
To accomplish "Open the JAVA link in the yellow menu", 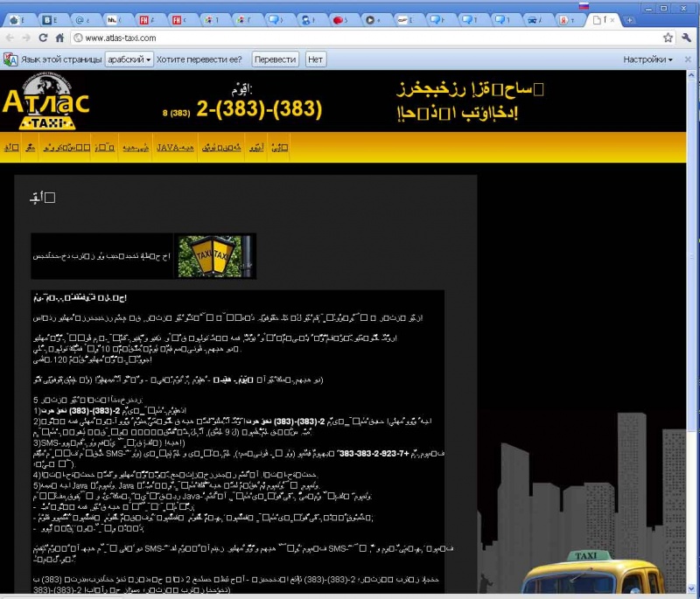I will (x=175, y=148).
